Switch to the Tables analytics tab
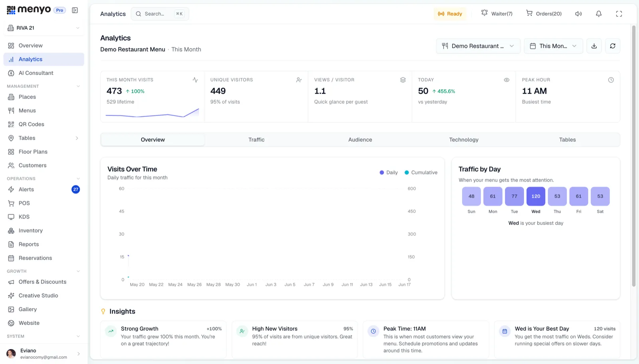 click(568, 140)
